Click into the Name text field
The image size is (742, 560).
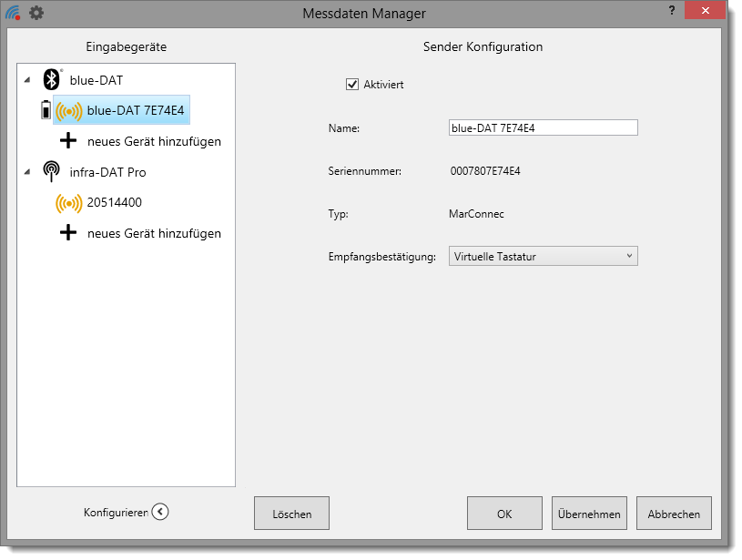click(x=544, y=128)
